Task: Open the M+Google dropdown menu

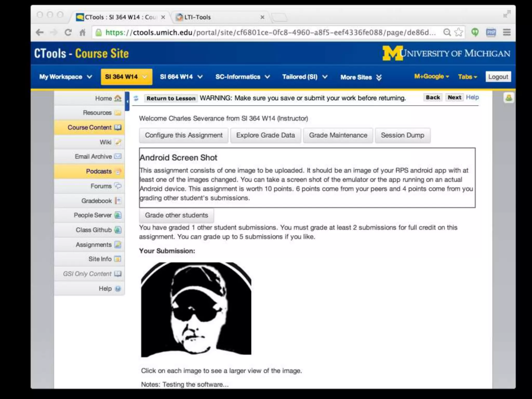Action: click(431, 76)
